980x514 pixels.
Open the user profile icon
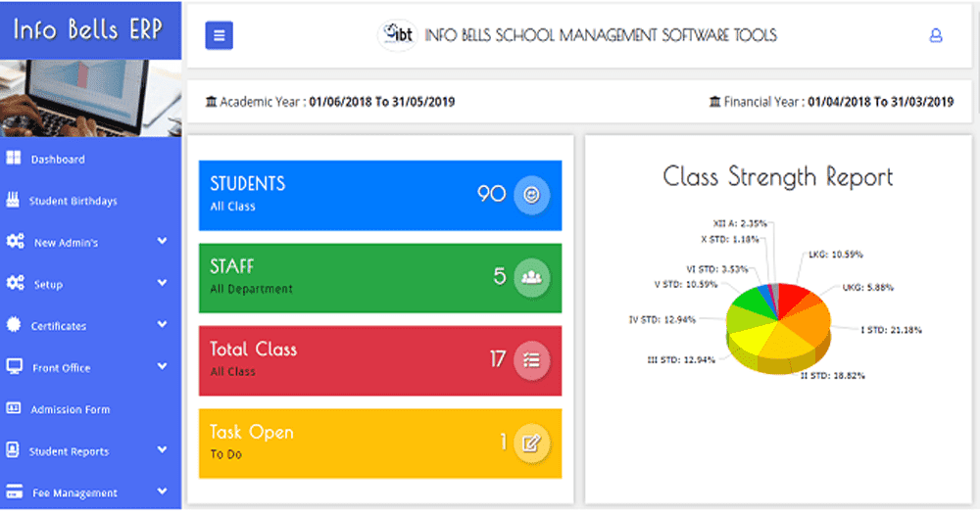[936, 35]
